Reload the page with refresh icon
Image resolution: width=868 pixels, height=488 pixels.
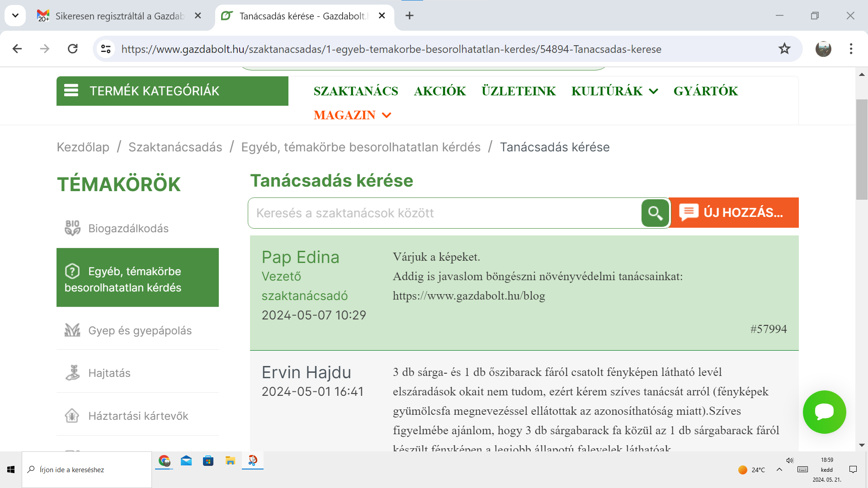click(x=73, y=49)
